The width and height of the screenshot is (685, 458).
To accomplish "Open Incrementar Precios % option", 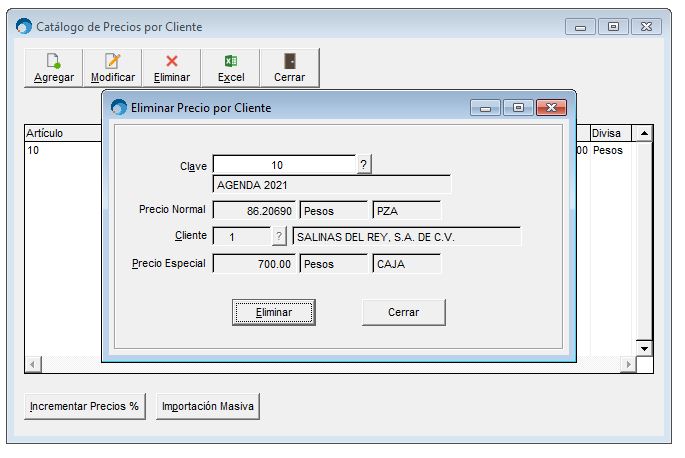I will coord(85,406).
